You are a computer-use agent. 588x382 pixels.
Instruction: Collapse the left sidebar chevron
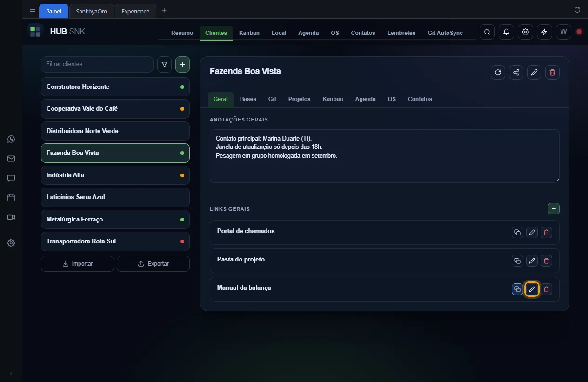click(x=11, y=374)
